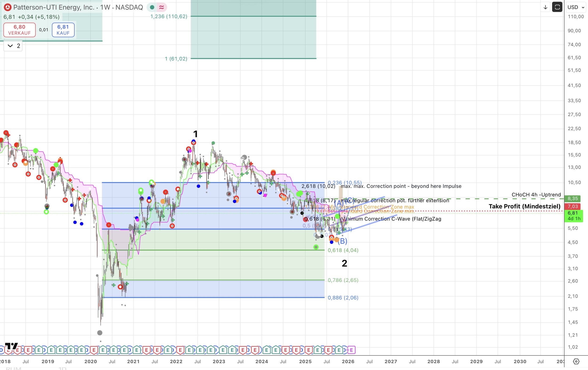Click the purple upcoming earnings E marker
Screen dimensions: 588x370
pyautogui.click(x=351, y=350)
